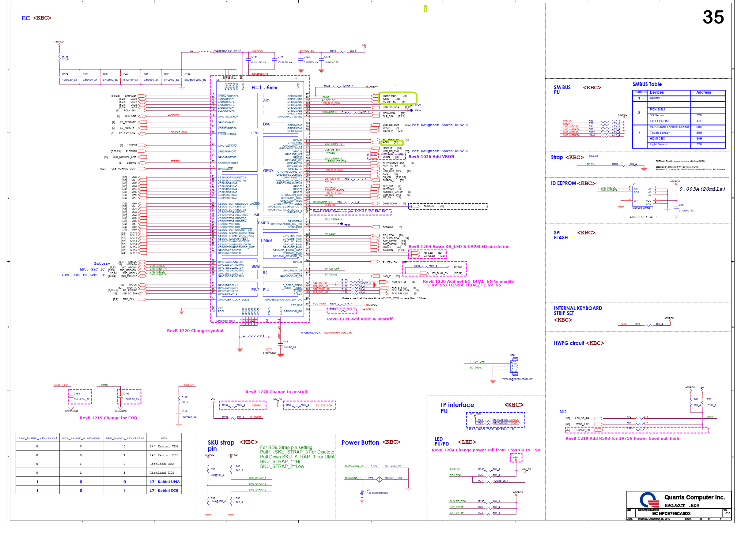Click the SMBUS Table heading

tap(647, 84)
